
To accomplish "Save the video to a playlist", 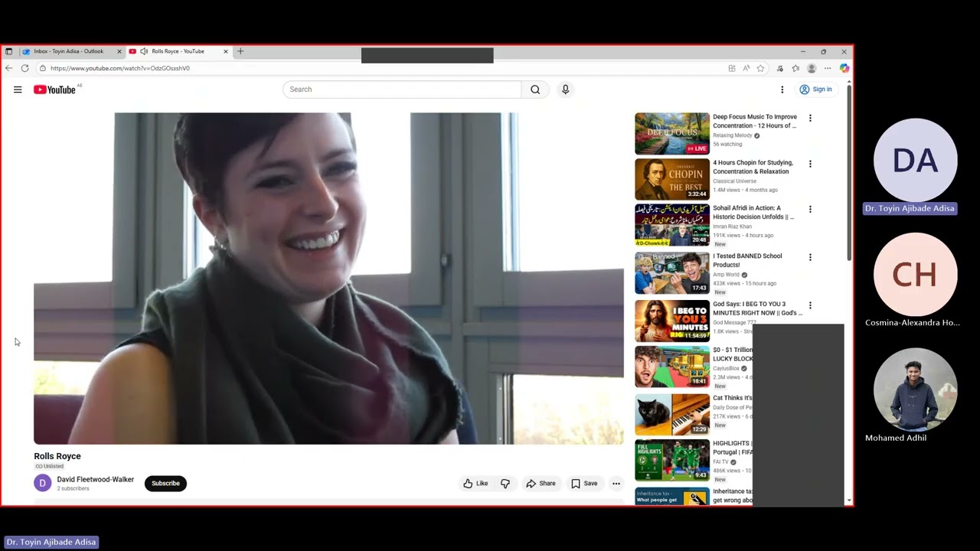I will 584,484.
